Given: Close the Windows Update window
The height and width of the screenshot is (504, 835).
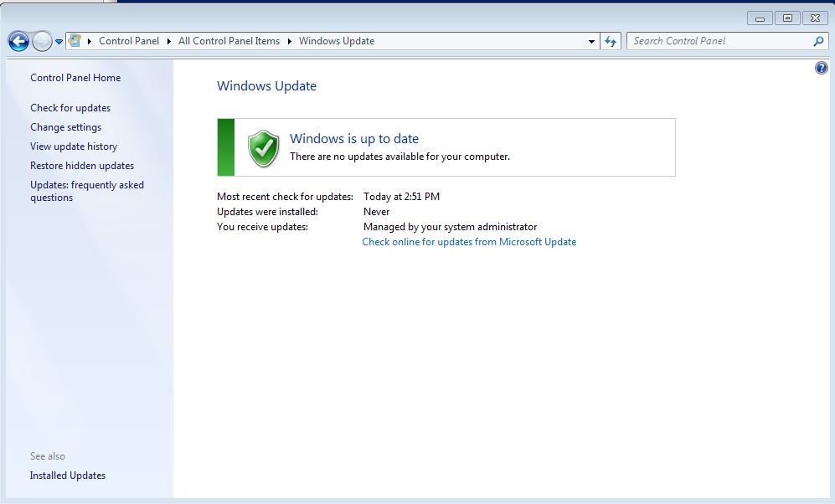Looking at the screenshot, I should (815, 18).
